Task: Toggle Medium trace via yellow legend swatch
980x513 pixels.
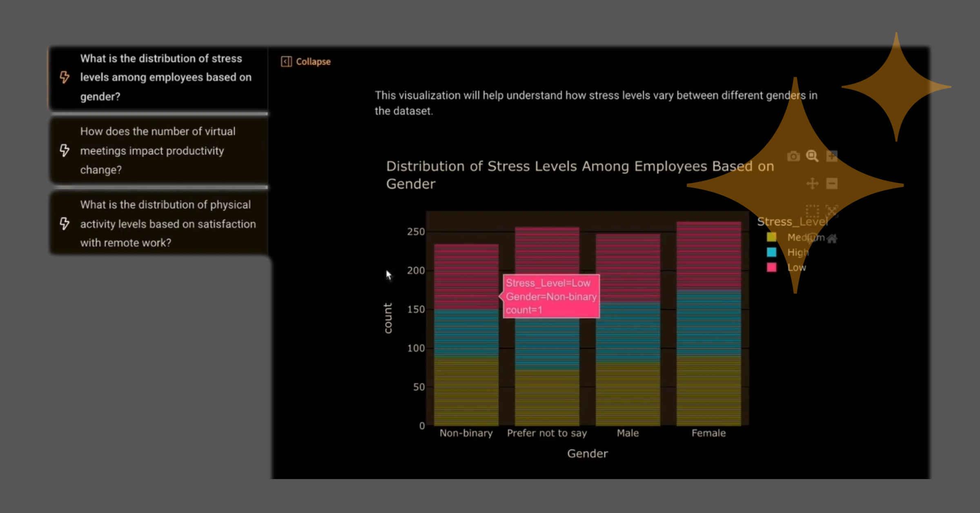Action: pyautogui.click(x=771, y=237)
